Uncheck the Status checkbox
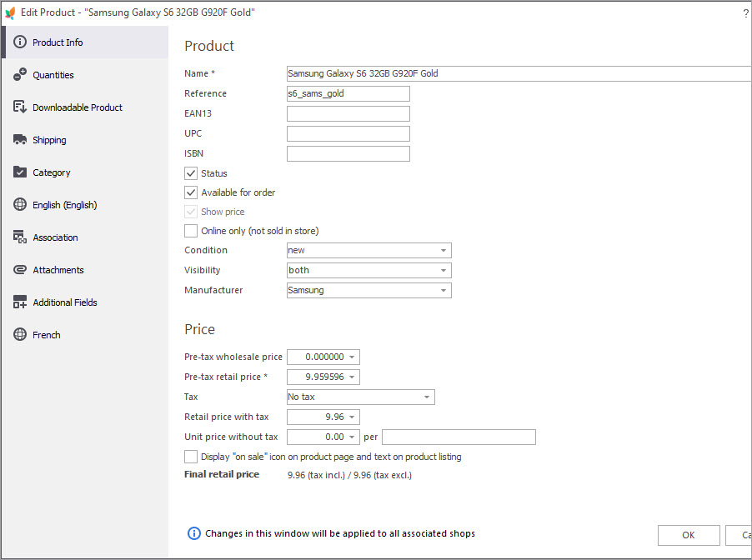Screen dimensions: 752x560 click(191, 173)
